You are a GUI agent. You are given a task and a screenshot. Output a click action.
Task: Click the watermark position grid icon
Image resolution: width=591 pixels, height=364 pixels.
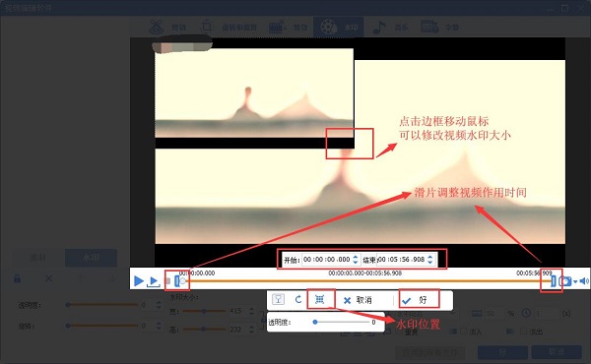[319, 300]
